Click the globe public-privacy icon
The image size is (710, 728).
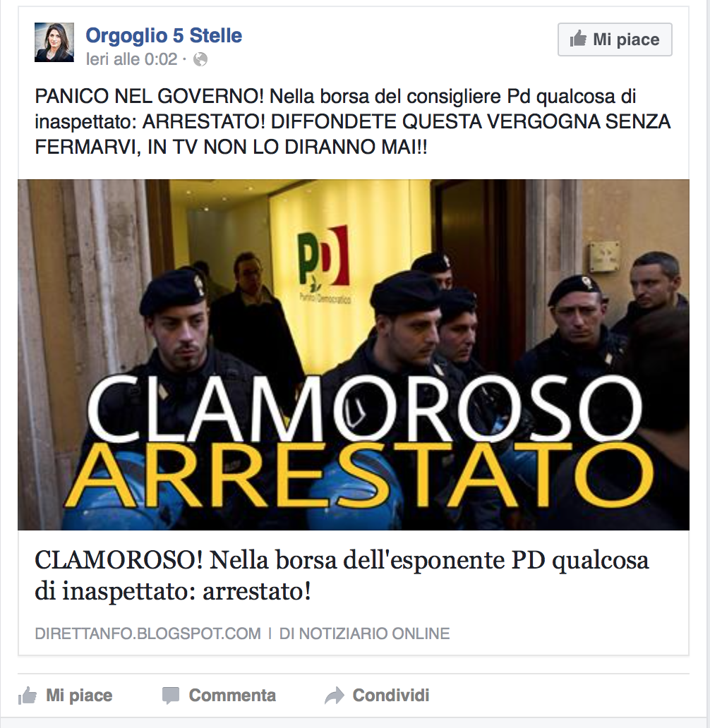click(200, 59)
